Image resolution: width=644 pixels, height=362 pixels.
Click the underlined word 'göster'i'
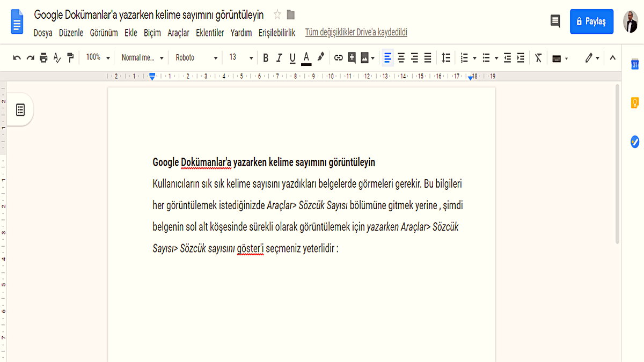pos(251,249)
